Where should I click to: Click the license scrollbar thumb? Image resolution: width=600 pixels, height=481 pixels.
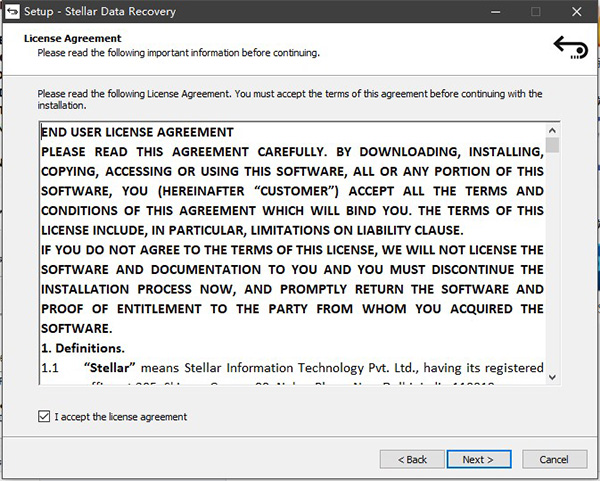(x=553, y=146)
